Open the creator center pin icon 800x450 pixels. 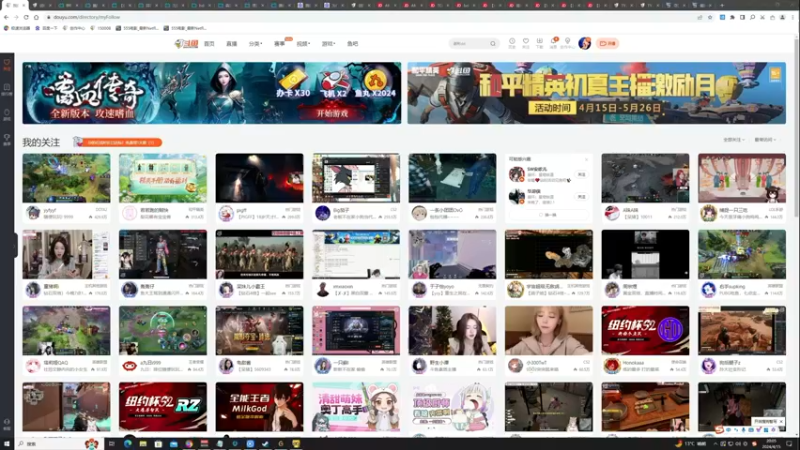tap(567, 43)
